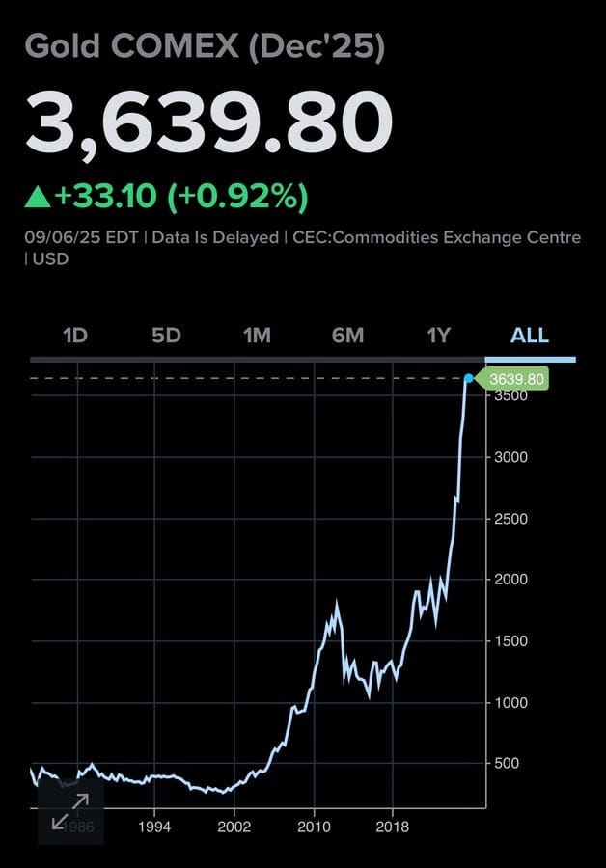Select the 2018 label on the time axis
The image size is (606, 868).
pos(393,827)
